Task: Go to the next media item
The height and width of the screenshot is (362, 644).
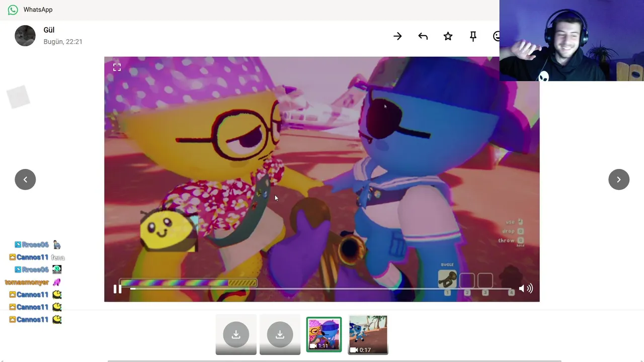Action: [619, 179]
